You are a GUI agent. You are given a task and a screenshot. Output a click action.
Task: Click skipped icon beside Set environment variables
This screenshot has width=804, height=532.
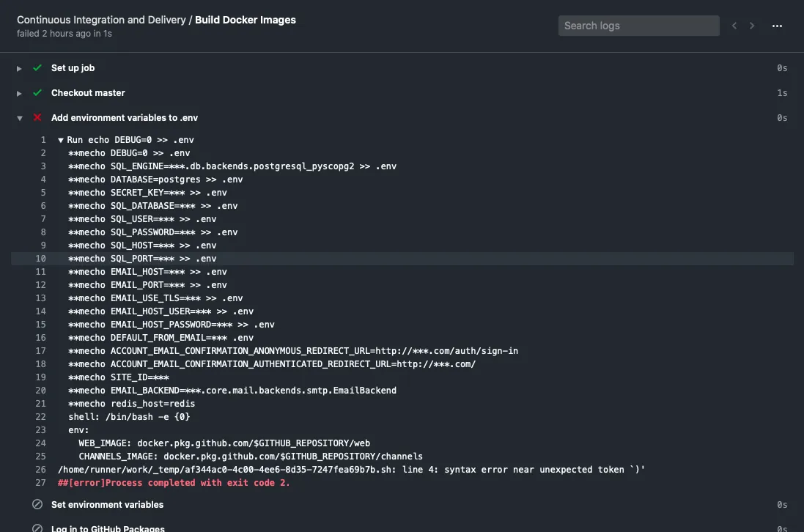click(37, 504)
